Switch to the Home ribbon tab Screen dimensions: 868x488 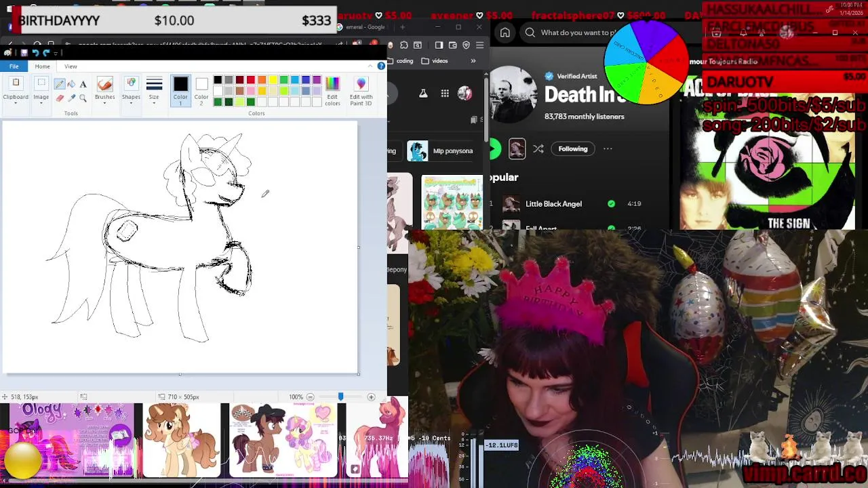tap(42, 66)
